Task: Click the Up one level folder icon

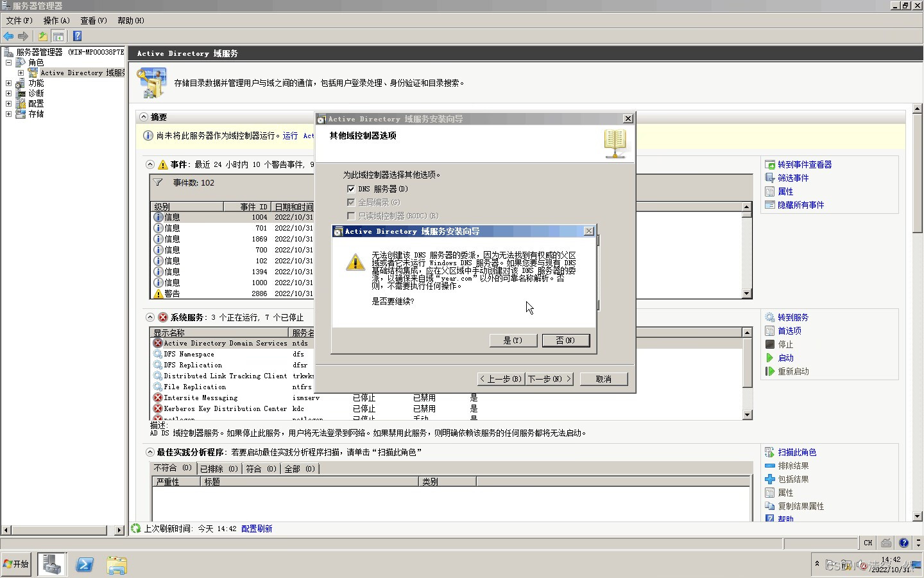Action: [x=42, y=36]
